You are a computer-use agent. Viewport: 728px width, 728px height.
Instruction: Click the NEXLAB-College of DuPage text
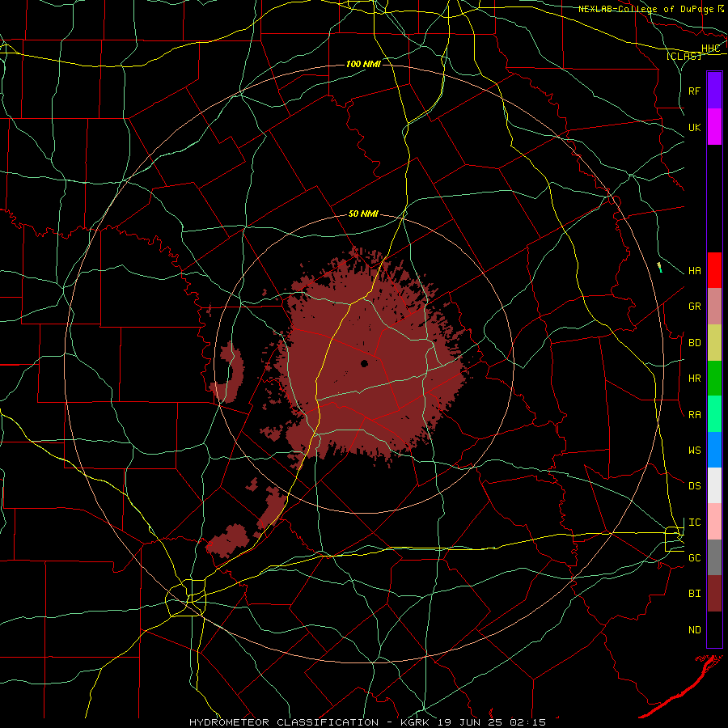(x=645, y=9)
